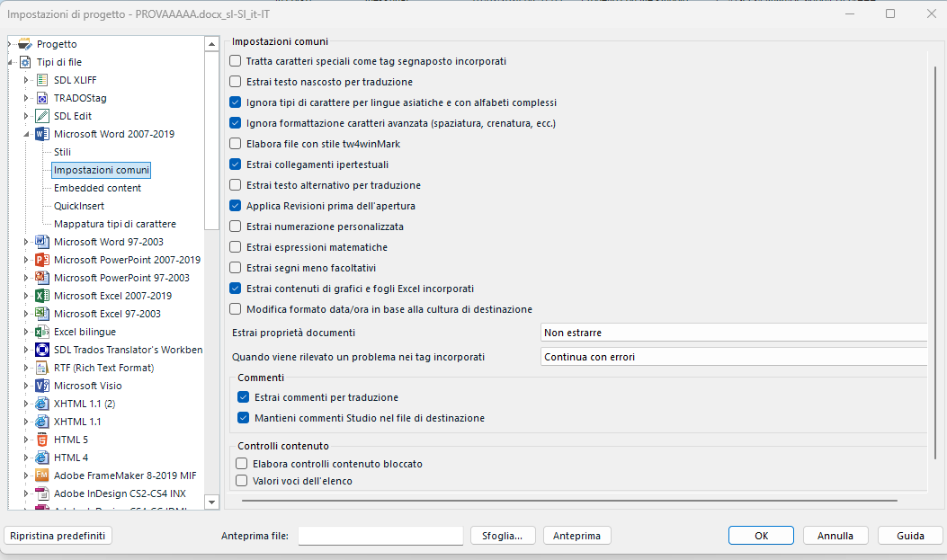This screenshot has width=947, height=560.
Task: Toggle Applica Revisioni prima dell'apertura
Action: 236,206
